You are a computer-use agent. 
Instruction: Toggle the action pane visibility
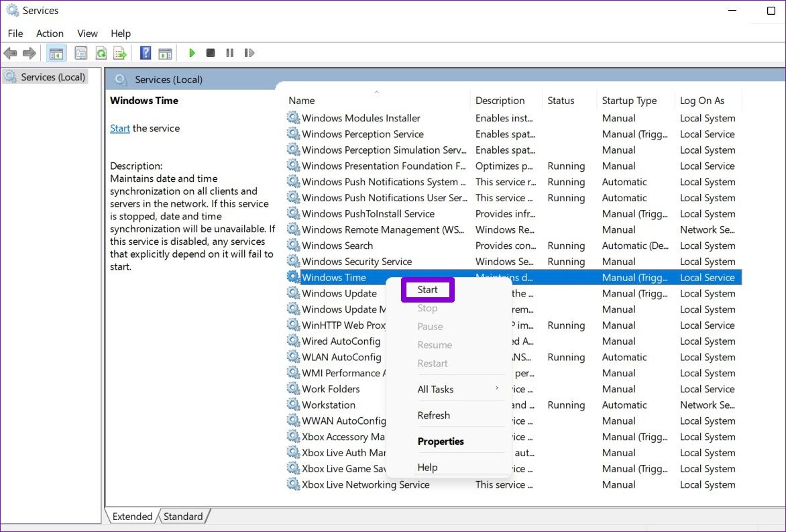point(164,53)
